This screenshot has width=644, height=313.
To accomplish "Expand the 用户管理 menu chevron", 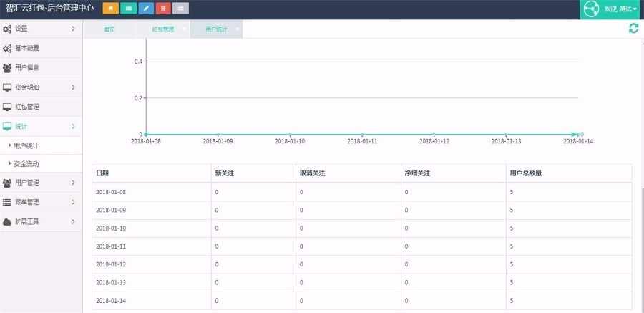I will (x=74, y=183).
